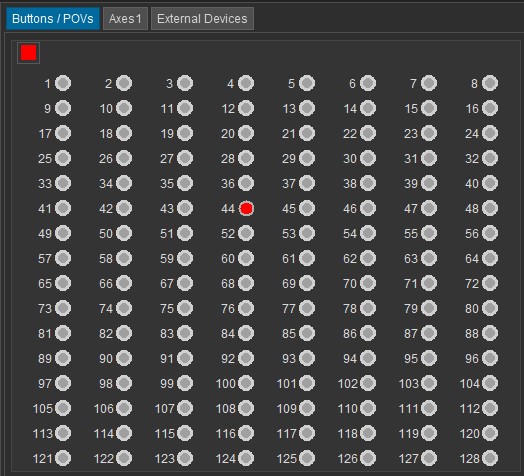Click the red square swatch at the top
Screen dimensions: 524x476
point(28,53)
